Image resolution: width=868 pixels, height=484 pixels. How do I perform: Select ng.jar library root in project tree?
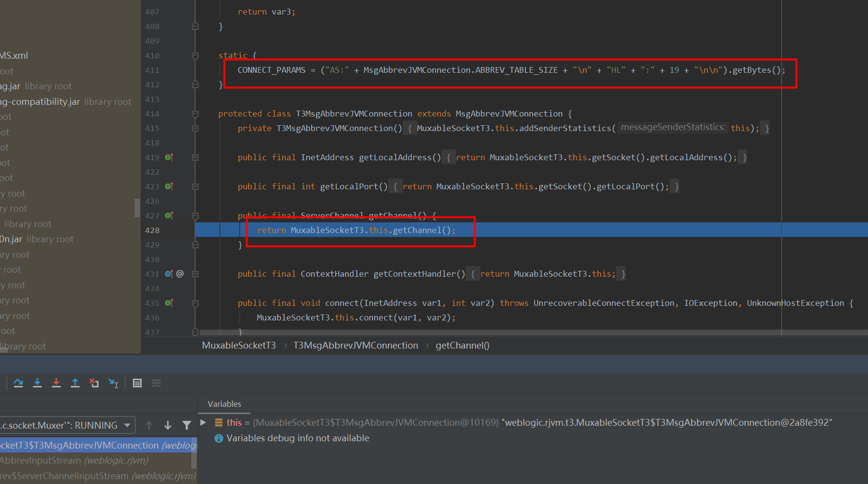point(36,86)
